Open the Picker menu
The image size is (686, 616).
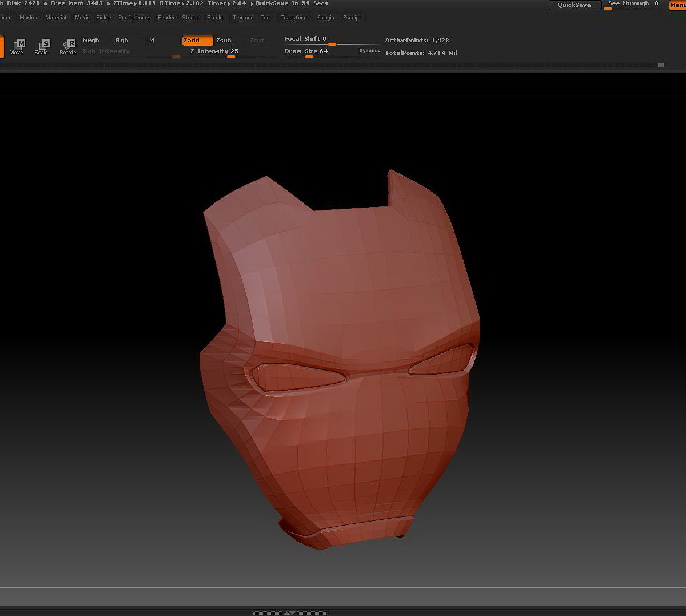coord(104,18)
